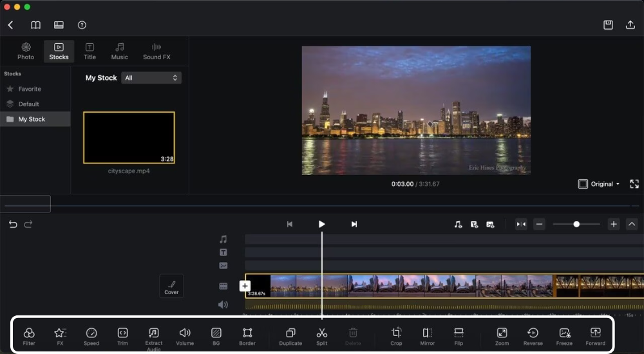
Task: Select the Split scissors tool
Action: (322, 333)
